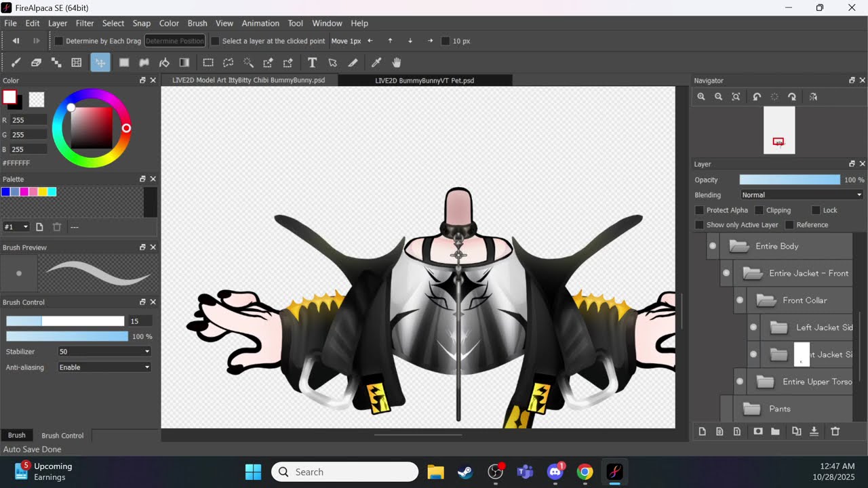Select the rectangular Select tool
This screenshot has height=488, width=868.
click(208, 62)
